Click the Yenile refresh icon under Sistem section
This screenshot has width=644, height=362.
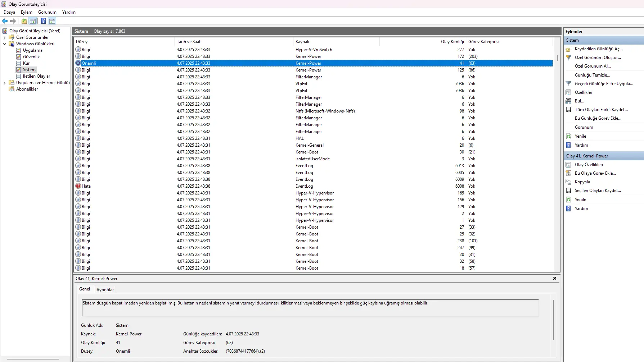pos(568,136)
